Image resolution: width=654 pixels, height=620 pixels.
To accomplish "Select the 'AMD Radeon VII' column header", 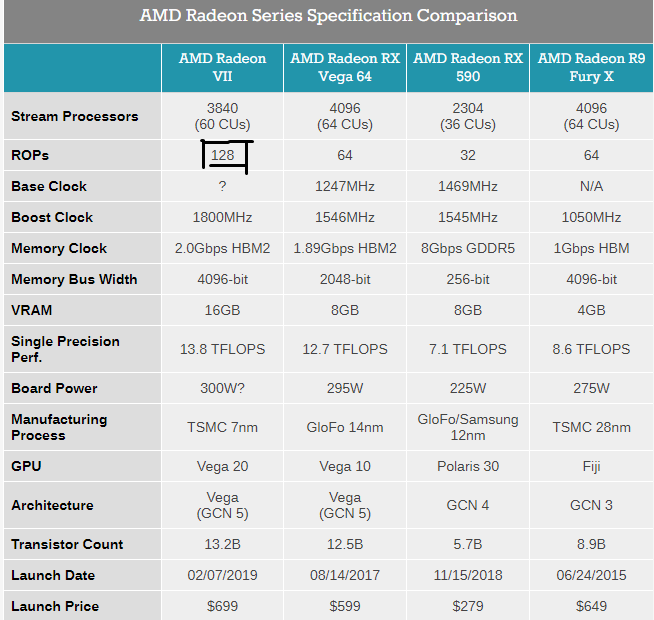I will click(222, 67).
